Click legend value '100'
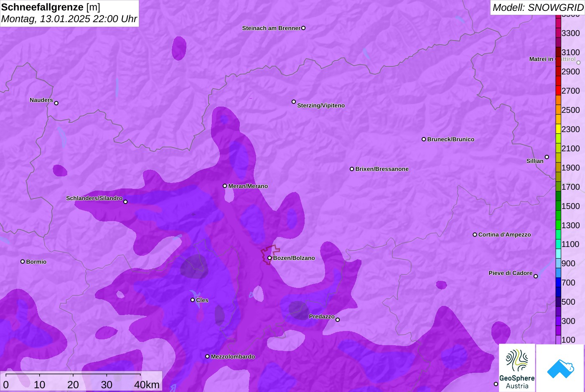585x392 pixels. (x=568, y=340)
